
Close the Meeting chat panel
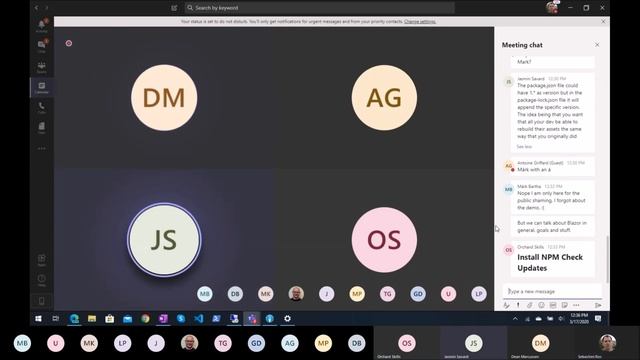(x=597, y=45)
